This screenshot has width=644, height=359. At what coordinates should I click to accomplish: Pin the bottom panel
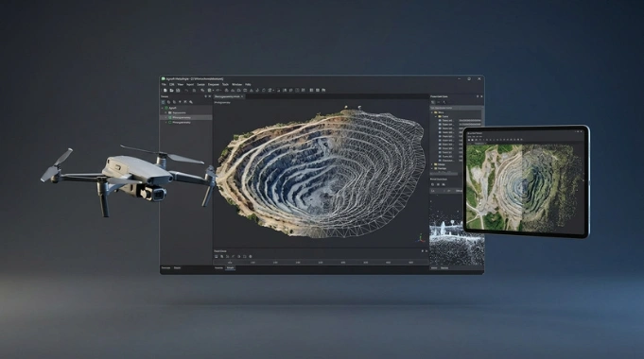tap(422, 251)
